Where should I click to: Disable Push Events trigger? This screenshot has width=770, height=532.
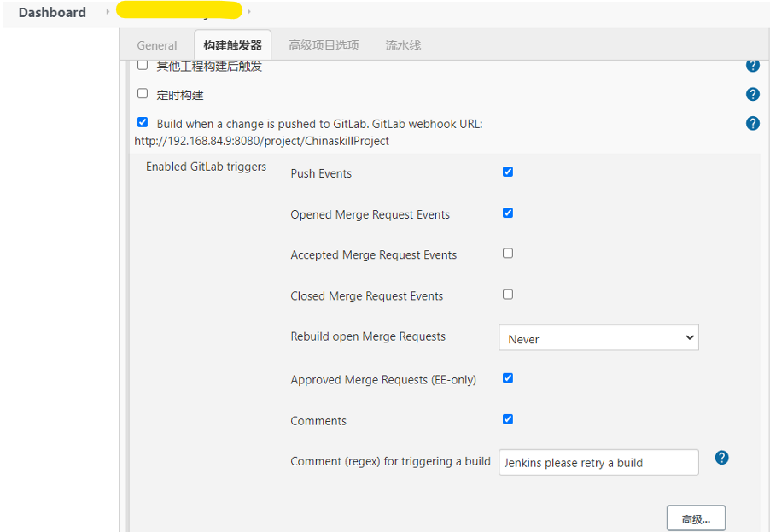(x=508, y=172)
